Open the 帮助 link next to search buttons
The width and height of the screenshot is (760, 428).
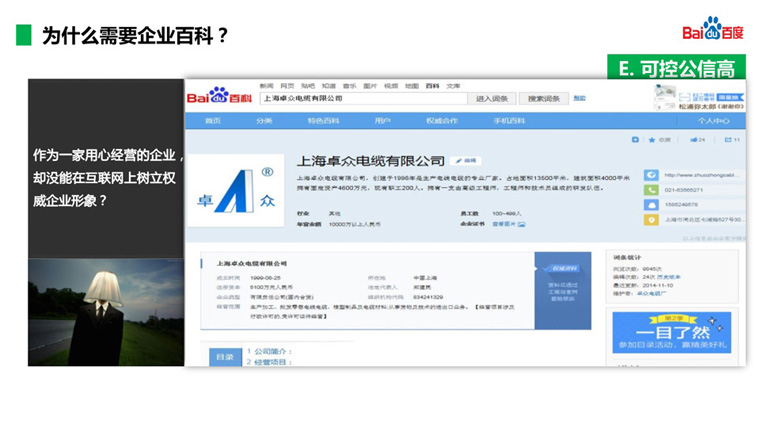click(579, 98)
